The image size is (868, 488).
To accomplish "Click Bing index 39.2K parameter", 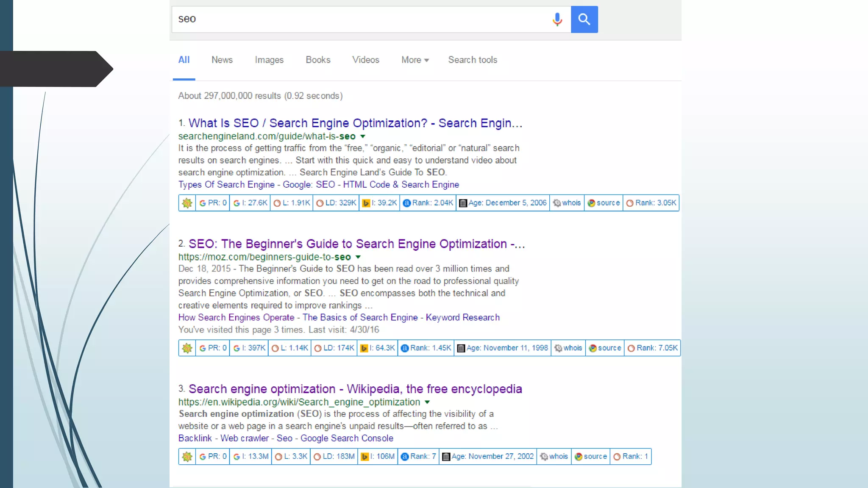I will tap(380, 203).
